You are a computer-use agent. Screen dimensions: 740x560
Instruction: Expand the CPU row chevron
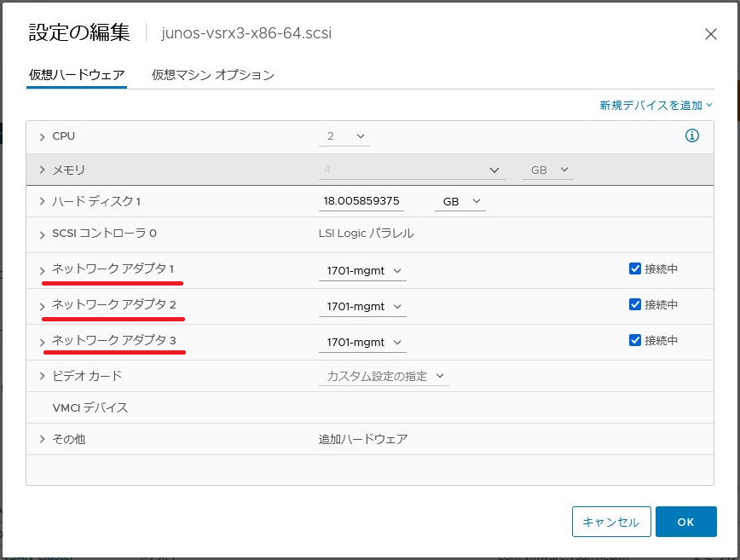43,137
